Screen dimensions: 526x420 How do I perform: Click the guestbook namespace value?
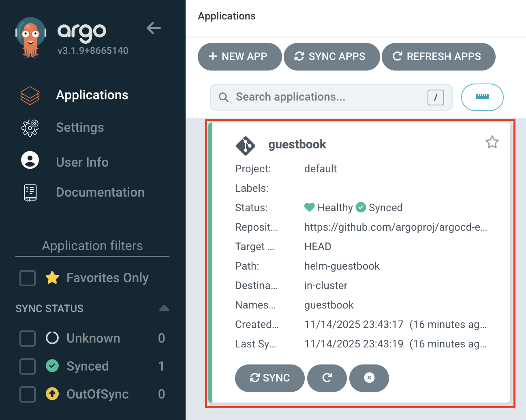pos(329,305)
